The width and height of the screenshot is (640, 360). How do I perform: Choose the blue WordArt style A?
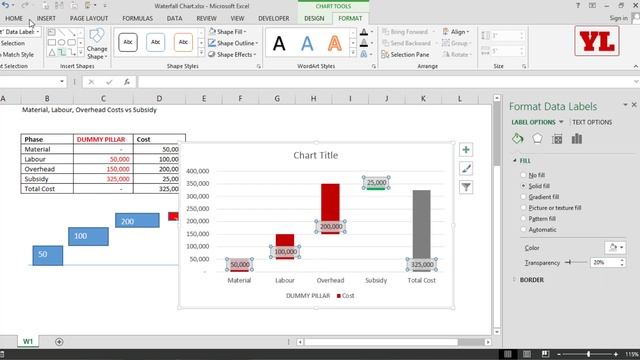click(x=307, y=43)
